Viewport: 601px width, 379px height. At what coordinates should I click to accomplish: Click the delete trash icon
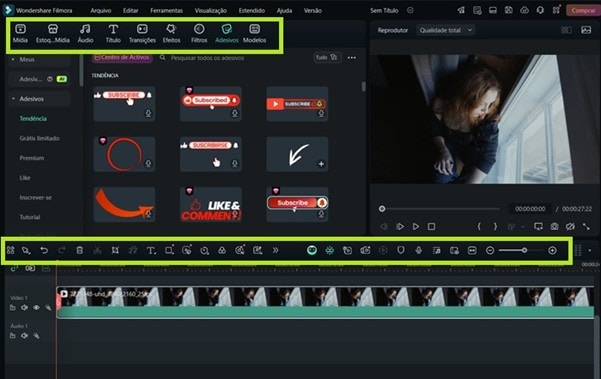(79, 250)
